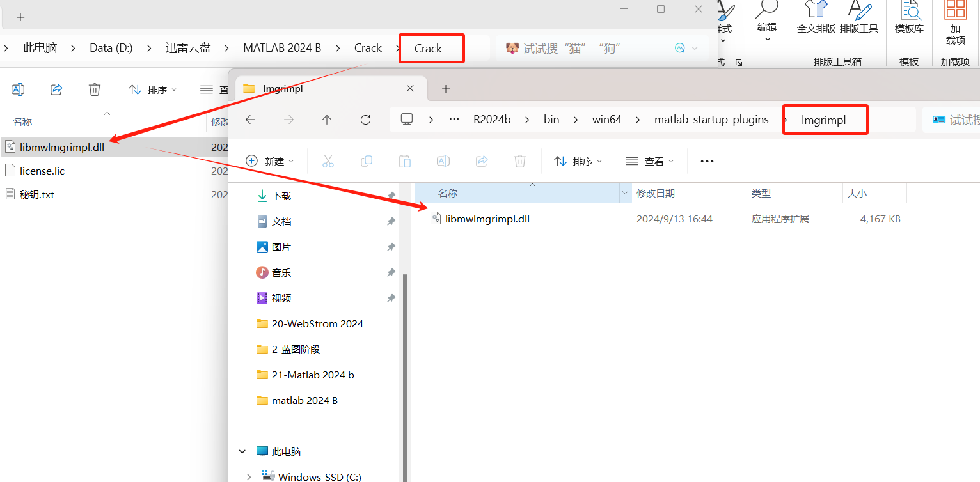Open 下载 in the navigation pane
The image size is (980, 482).
(281, 196)
